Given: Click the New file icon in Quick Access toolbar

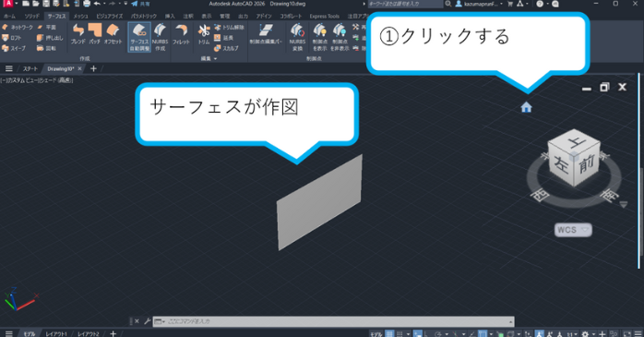Looking at the screenshot, I should pyautogui.click(x=26, y=4).
